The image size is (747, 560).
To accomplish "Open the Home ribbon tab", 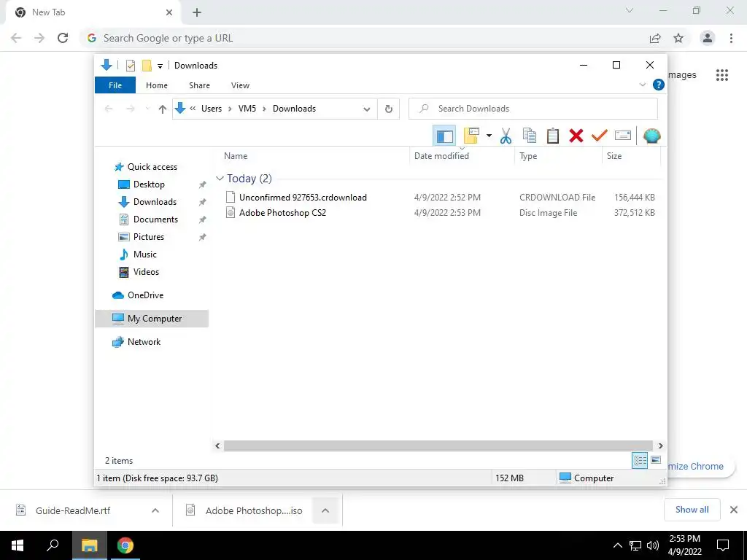I will click(157, 85).
